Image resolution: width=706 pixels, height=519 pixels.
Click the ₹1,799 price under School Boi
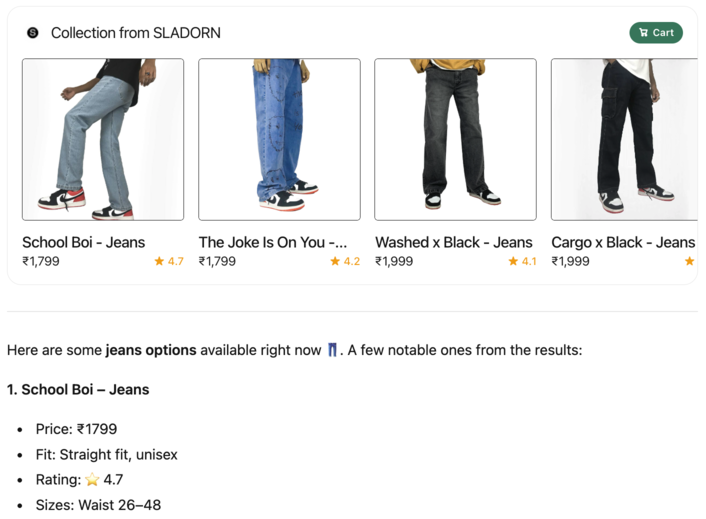pyautogui.click(x=41, y=262)
